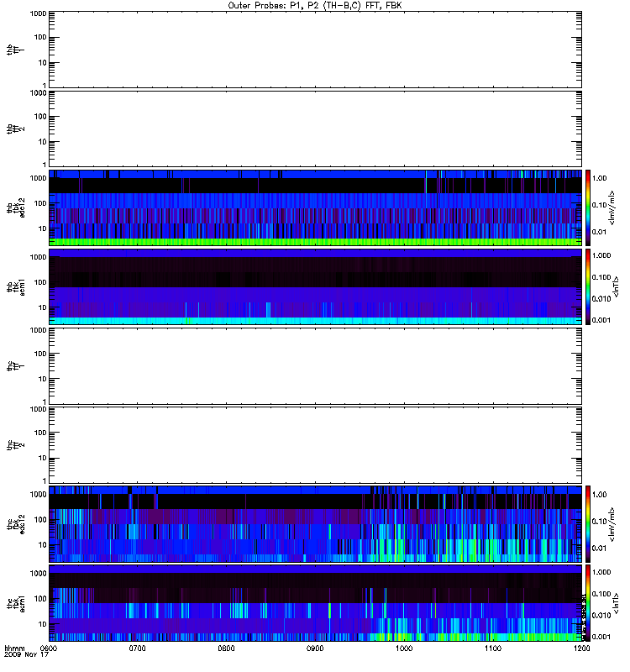Click the thc scm1 color bar unit label <|nT|>

616,603
